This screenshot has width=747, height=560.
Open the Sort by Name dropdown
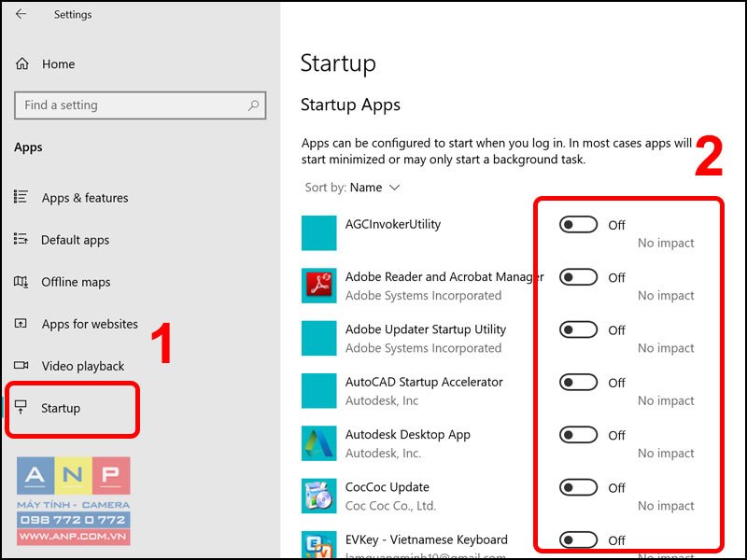(353, 188)
